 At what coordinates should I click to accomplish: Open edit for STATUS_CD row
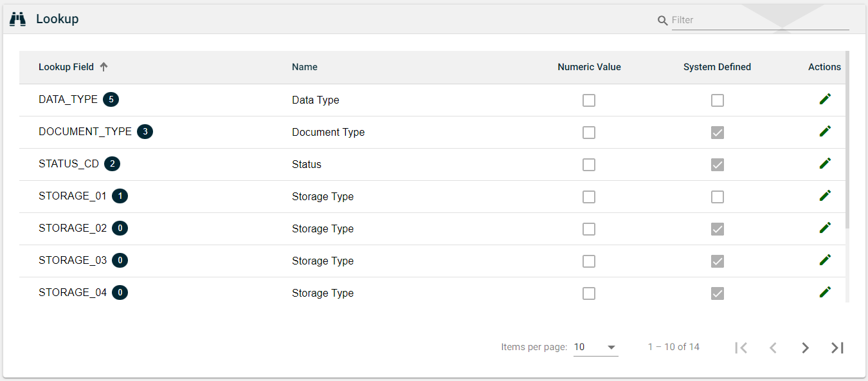(825, 163)
